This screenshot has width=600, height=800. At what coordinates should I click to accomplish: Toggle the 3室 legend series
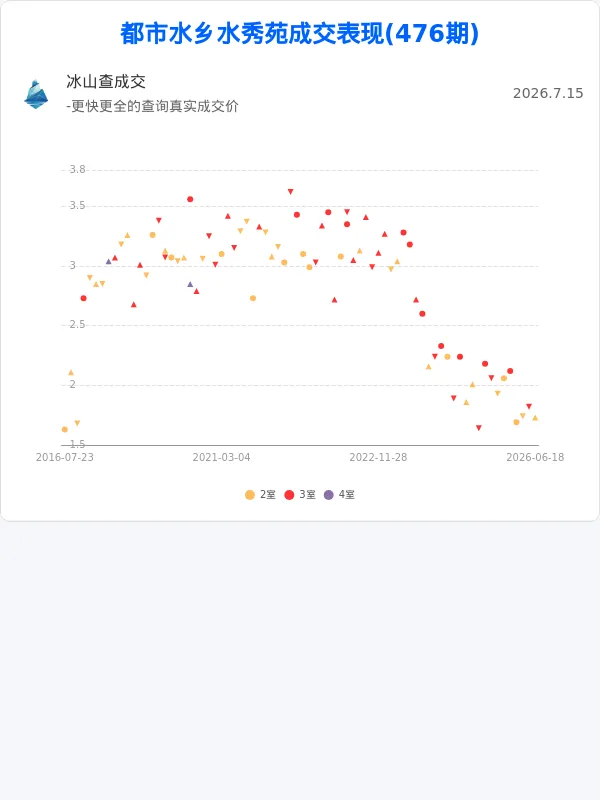pos(300,494)
